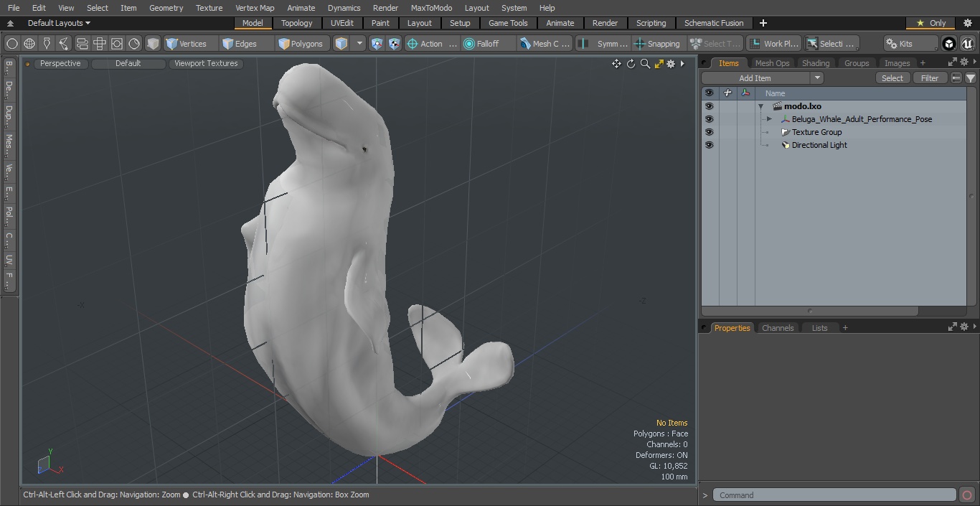Viewport: 980px width, 506px height.
Task: Toggle visibility of Directional Light
Action: click(709, 145)
